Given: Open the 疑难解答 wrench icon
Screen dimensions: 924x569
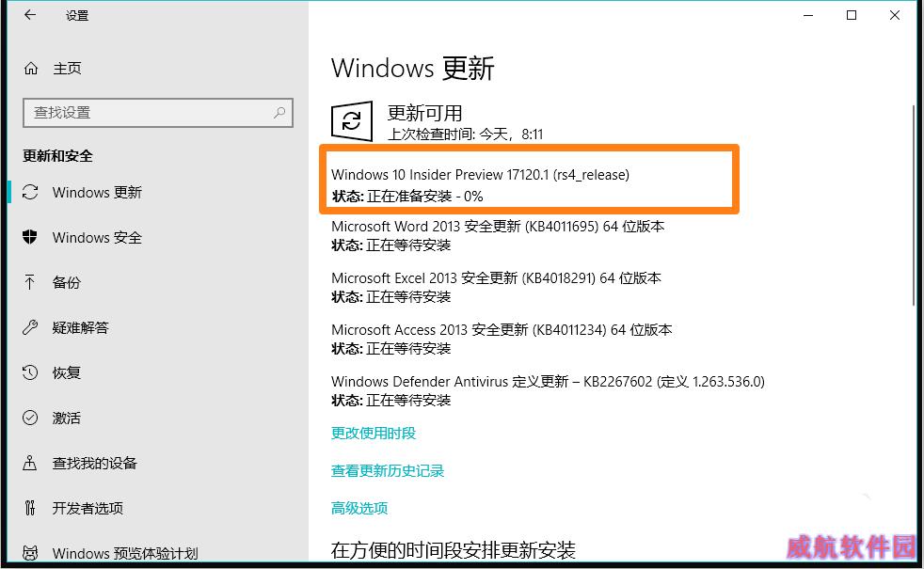Looking at the screenshot, I should pos(30,327).
